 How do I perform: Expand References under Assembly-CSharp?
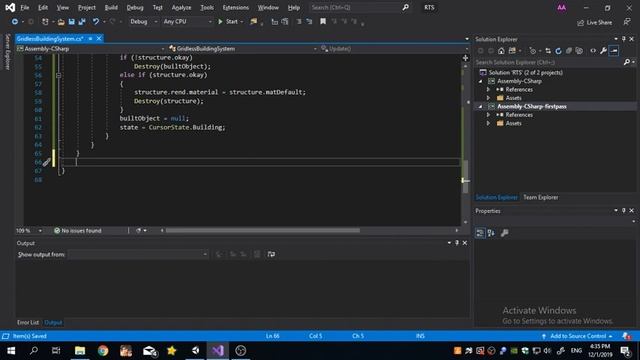[488, 89]
